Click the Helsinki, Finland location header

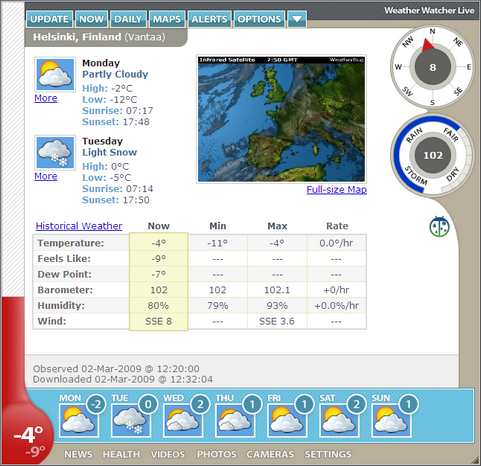99,37
